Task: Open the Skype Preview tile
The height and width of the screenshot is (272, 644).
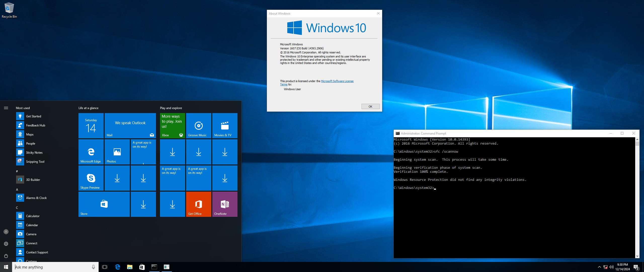Action: point(91,178)
